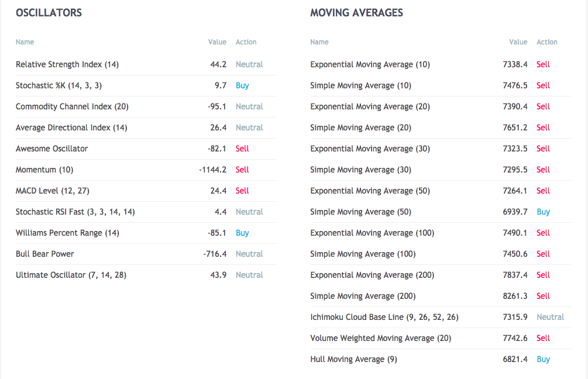Click the Buy action for Hull Moving Average
Image resolution: width=588 pixels, height=379 pixels.
click(544, 359)
